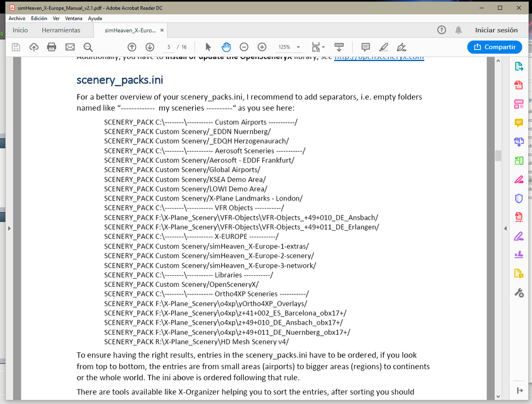
Task: Activate the Hand pan tool
Action: [x=226, y=47]
